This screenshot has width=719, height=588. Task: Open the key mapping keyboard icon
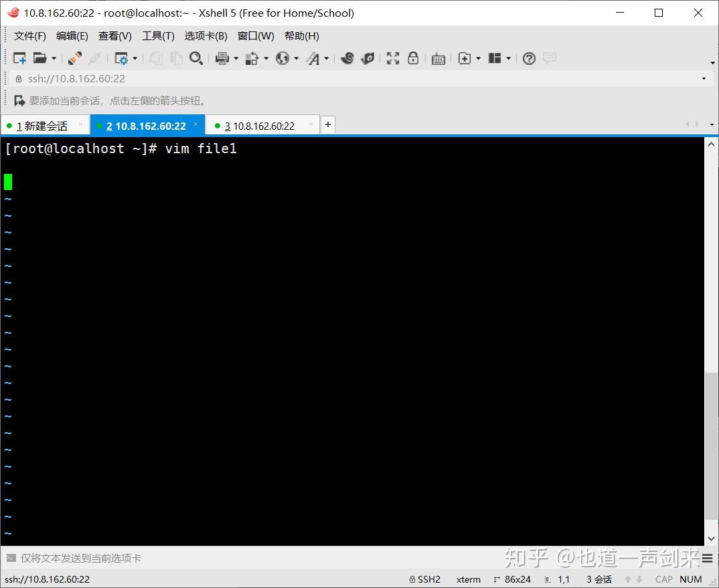(438, 59)
